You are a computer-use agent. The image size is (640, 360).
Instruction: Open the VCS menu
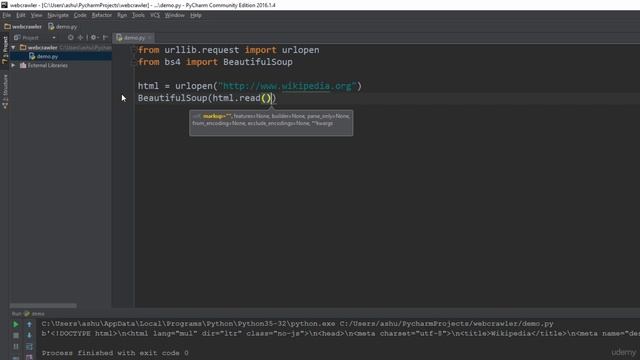[155, 15]
